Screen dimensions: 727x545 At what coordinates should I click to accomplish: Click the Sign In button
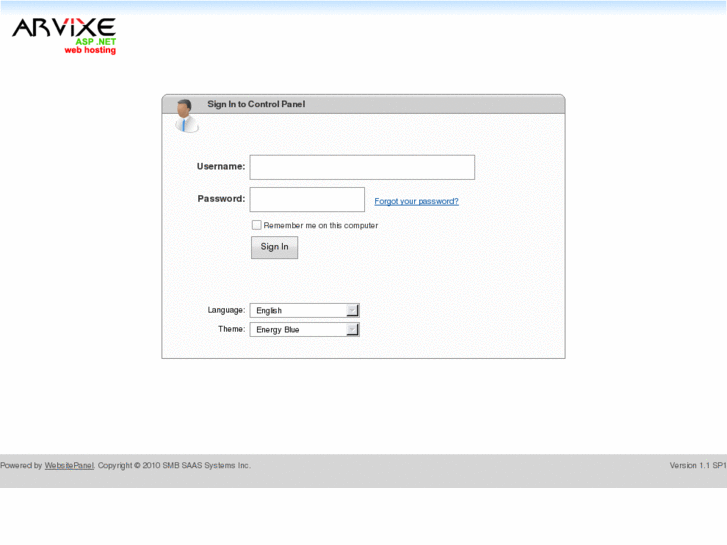click(274, 247)
